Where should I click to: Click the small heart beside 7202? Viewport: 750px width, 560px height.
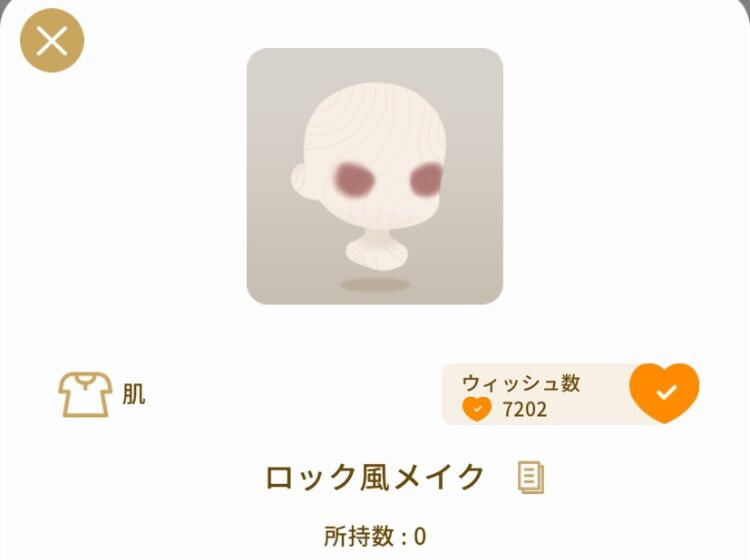pos(477,409)
